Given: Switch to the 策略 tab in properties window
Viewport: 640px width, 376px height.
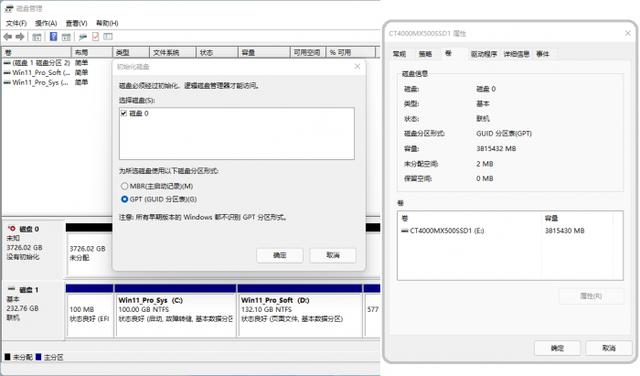Looking at the screenshot, I should coord(425,54).
